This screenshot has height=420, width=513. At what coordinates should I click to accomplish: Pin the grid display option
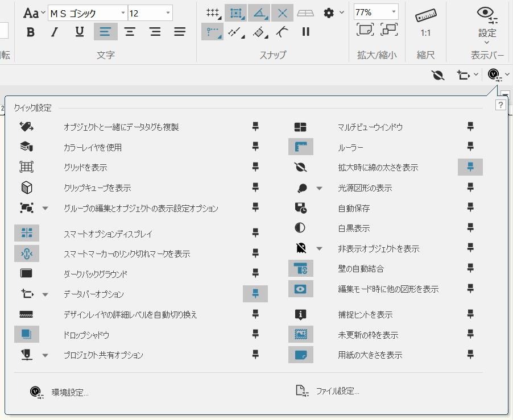point(255,167)
